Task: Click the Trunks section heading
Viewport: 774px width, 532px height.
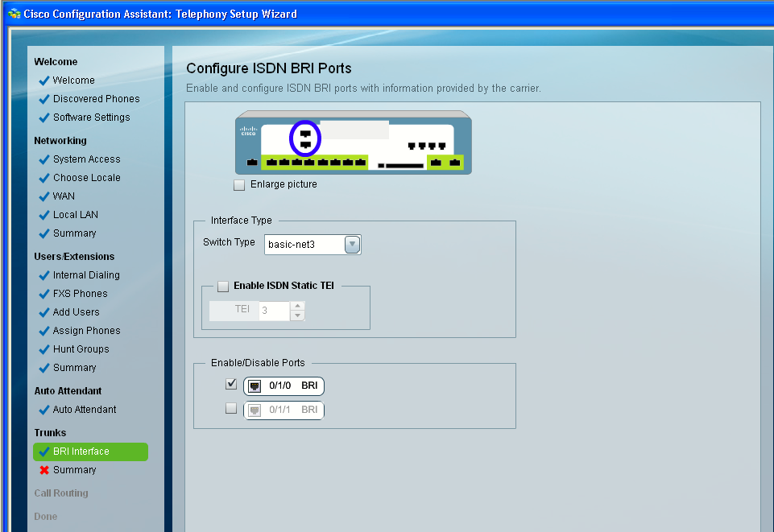Action: point(50,433)
